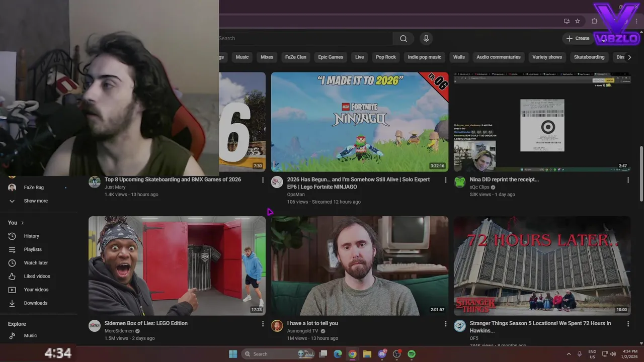Open options menu for Sidemen Box of Lies

[263, 324]
